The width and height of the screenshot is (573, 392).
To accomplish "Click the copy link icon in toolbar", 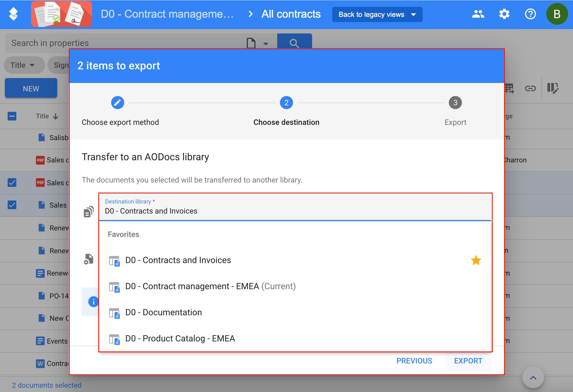I will point(530,88).
